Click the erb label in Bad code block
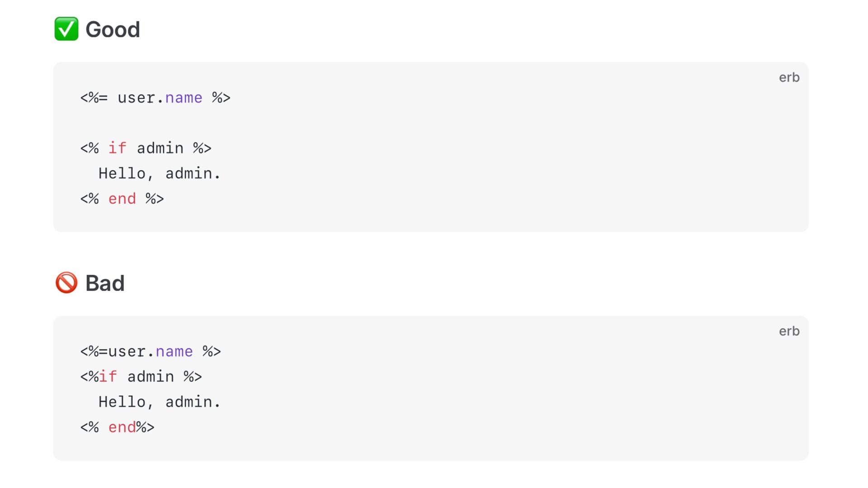 pos(789,331)
